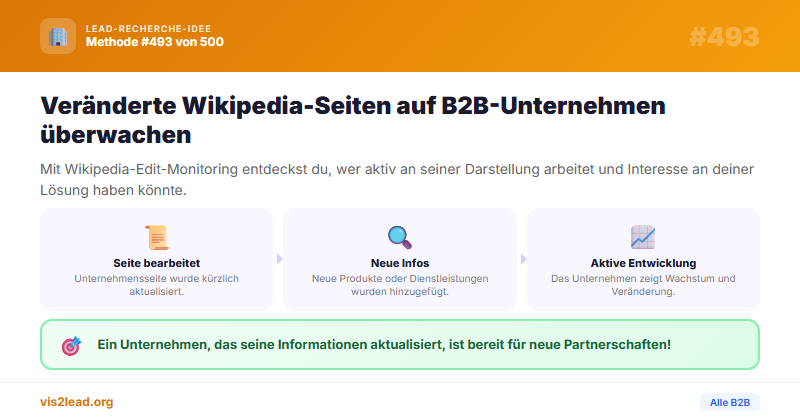Click the building icon in the header

point(58,36)
